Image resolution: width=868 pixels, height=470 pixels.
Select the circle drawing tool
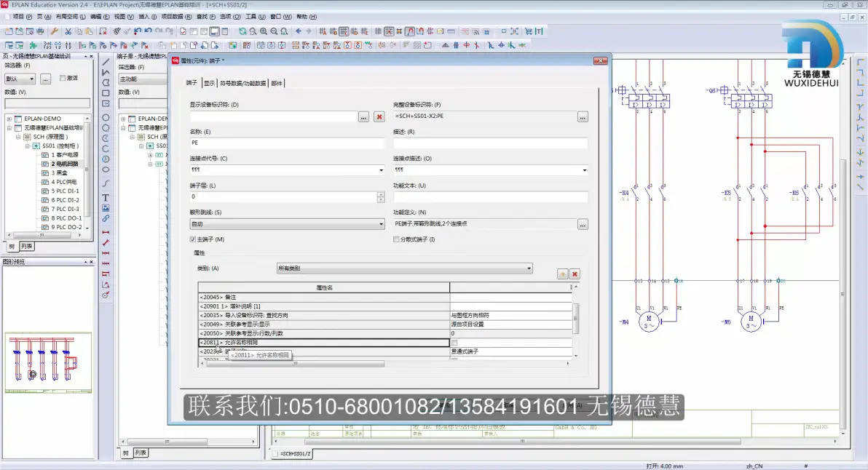(x=106, y=117)
